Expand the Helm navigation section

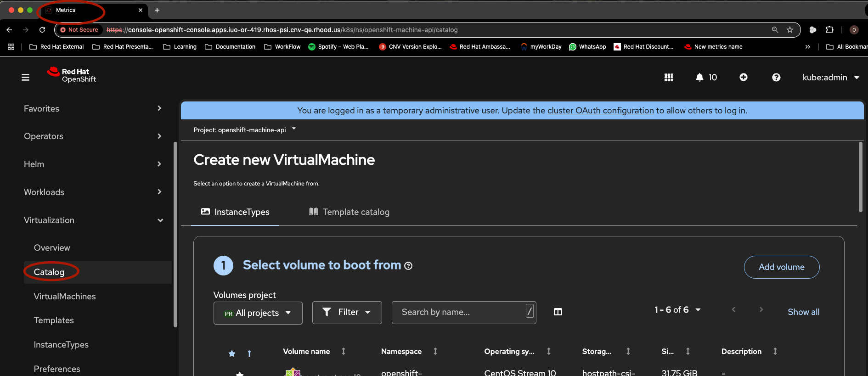tap(93, 164)
